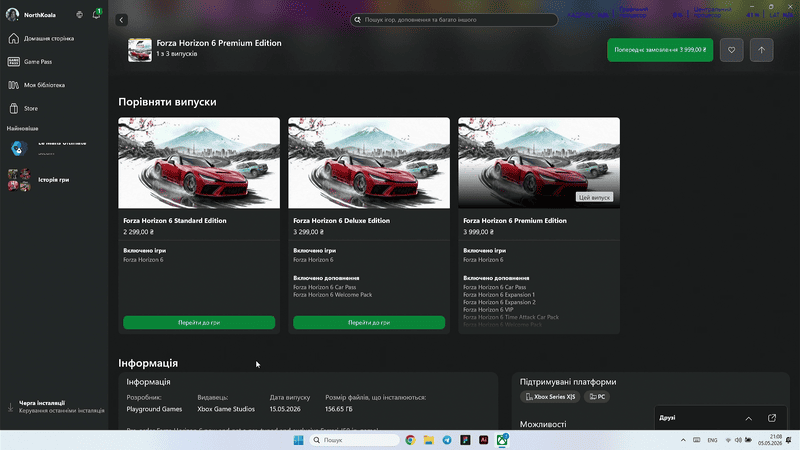Go back with the left arrow button

[121, 20]
